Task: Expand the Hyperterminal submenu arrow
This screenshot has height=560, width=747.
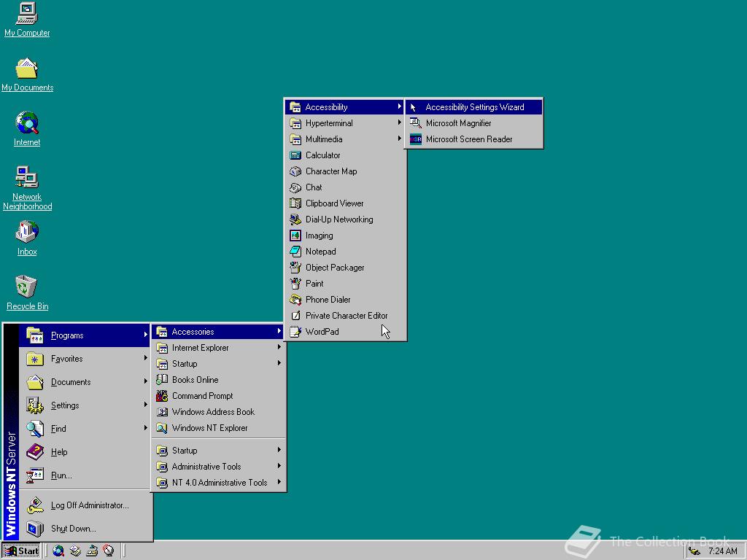Action: (399, 122)
